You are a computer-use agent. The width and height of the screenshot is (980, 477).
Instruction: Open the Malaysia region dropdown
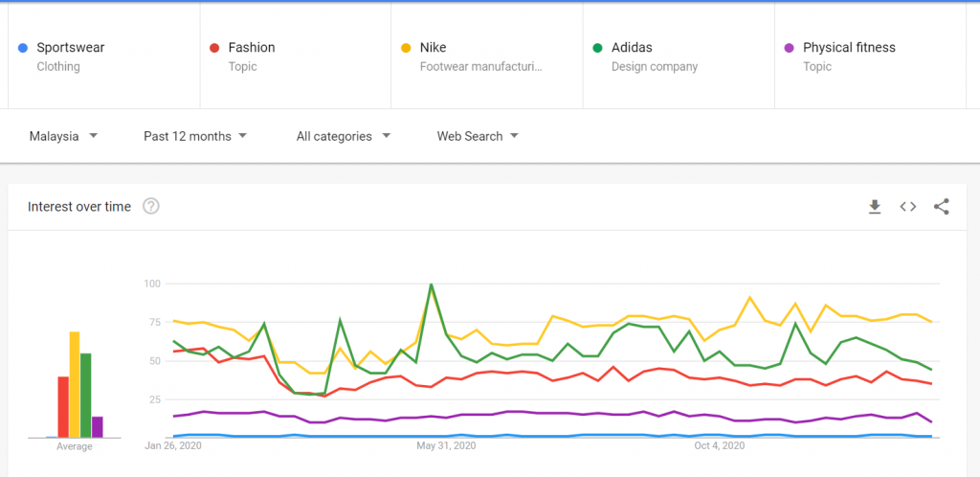64,136
